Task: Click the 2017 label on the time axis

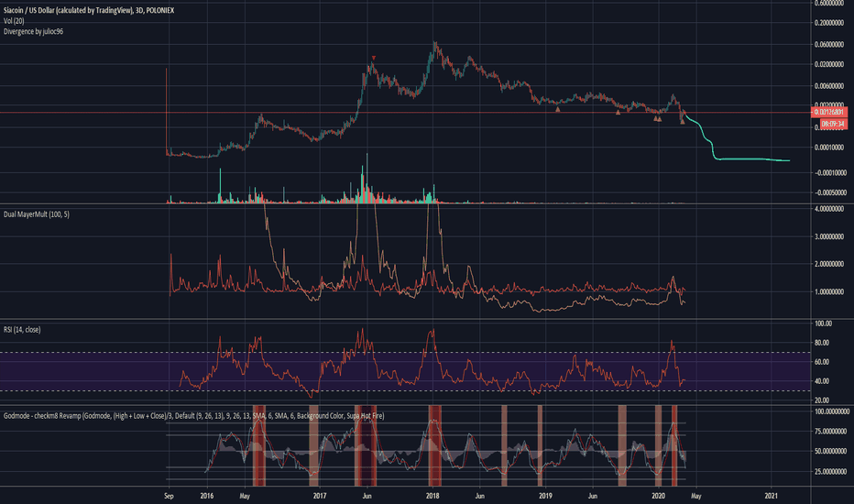Action: coord(319,496)
